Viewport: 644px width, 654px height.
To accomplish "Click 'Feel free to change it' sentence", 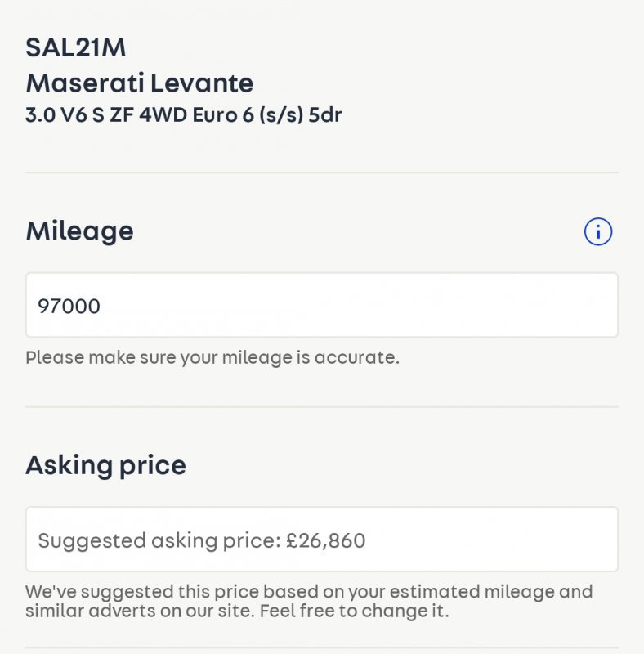I will click(x=354, y=611).
